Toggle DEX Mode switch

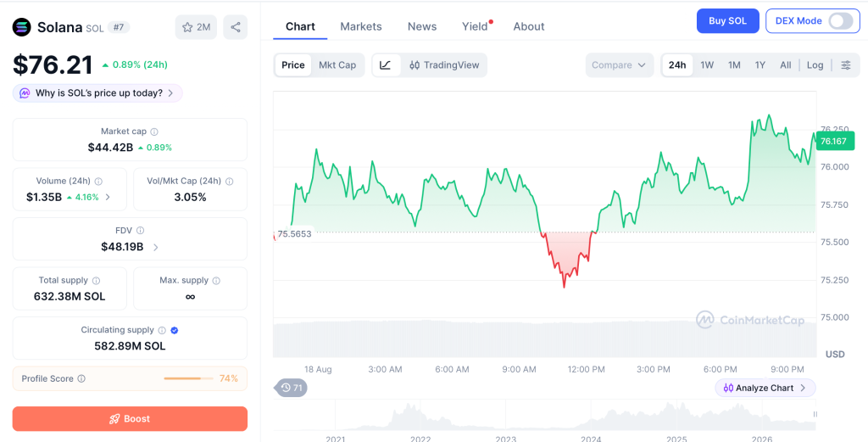pos(840,21)
